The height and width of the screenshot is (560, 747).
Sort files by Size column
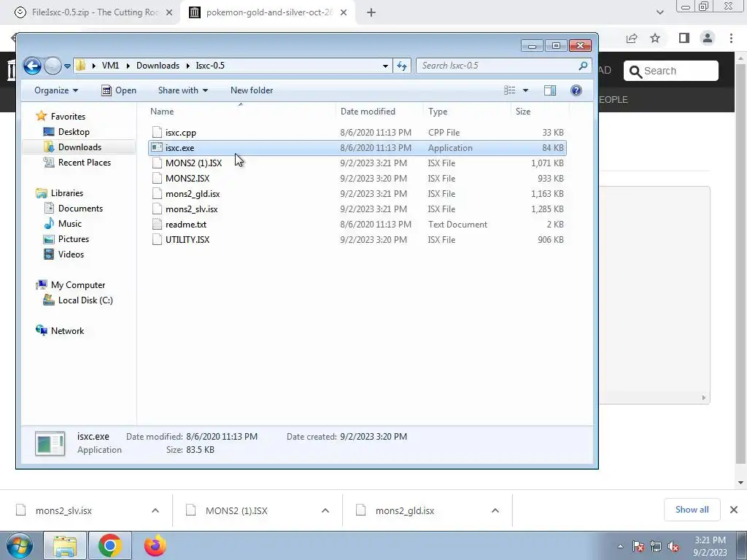(540, 112)
